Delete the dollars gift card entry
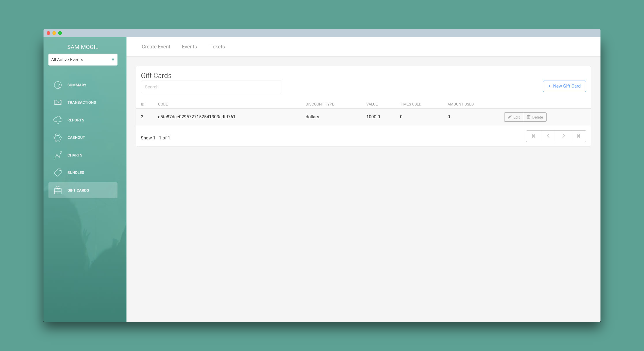Viewport: 644px width, 351px height. [535, 117]
